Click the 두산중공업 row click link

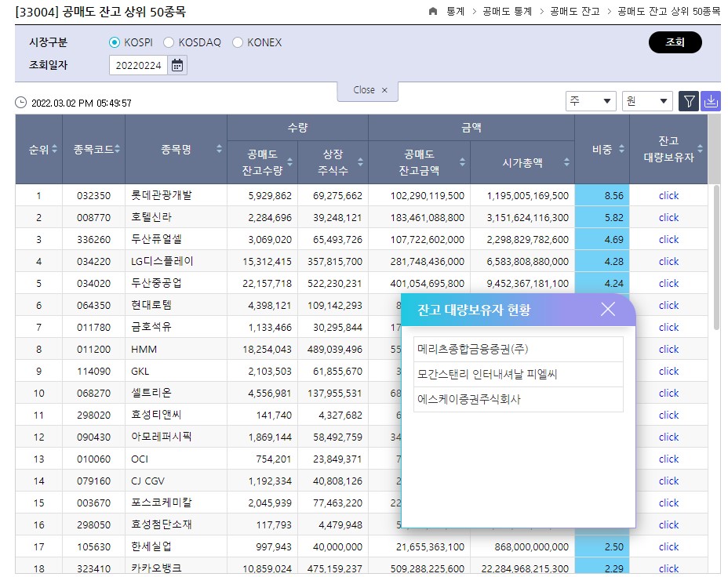pos(668,283)
